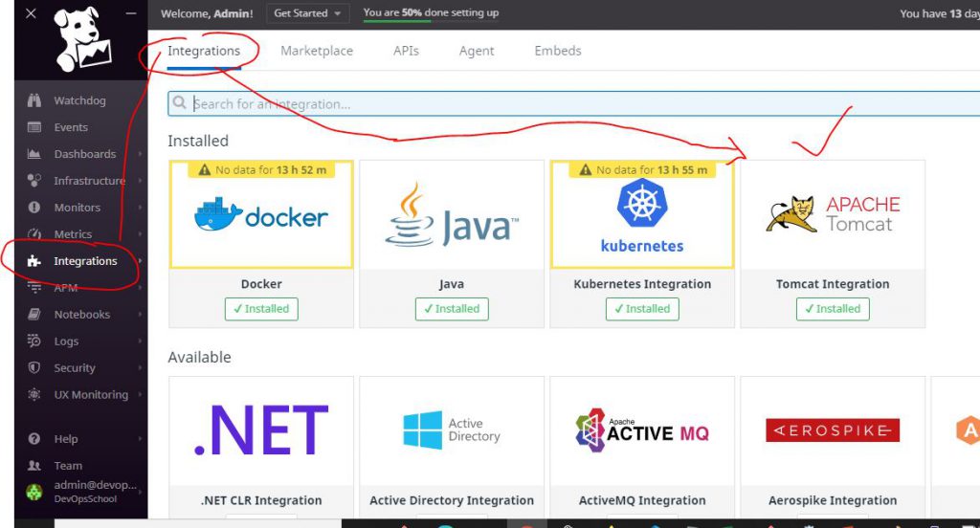This screenshot has height=528, width=980.
Task: Expand the Dashboards submenu arrow
Action: coord(140,154)
